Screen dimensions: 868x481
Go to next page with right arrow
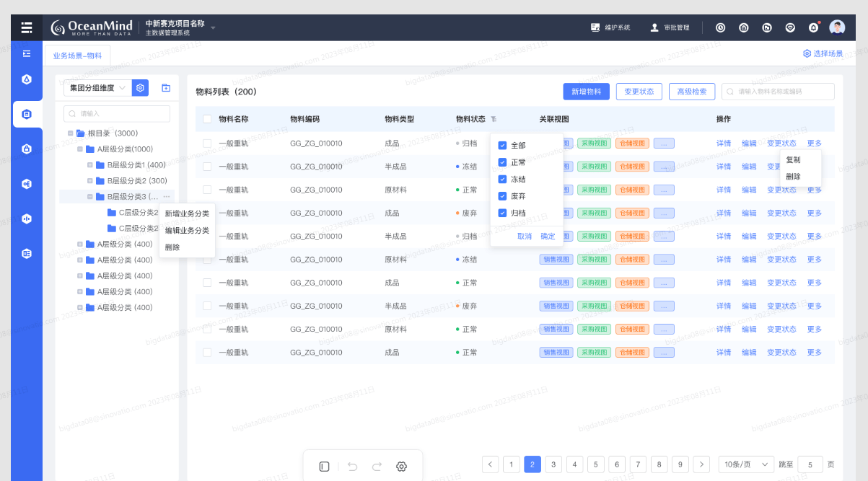(701, 464)
